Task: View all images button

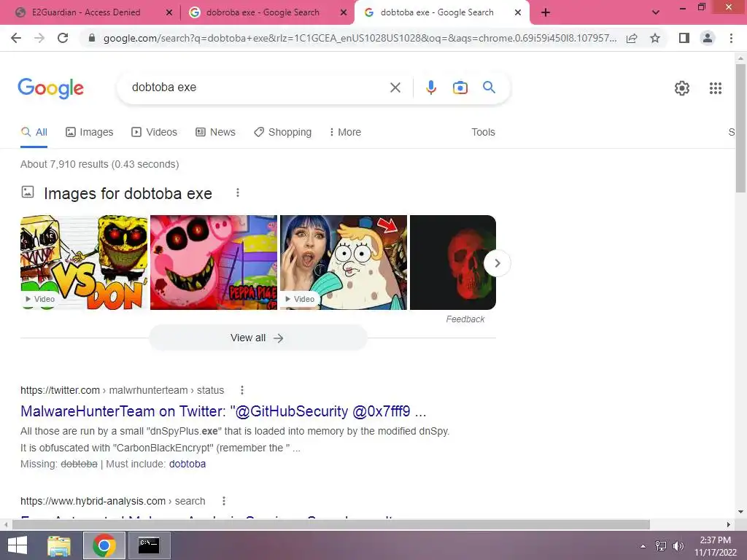Action: tap(258, 338)
